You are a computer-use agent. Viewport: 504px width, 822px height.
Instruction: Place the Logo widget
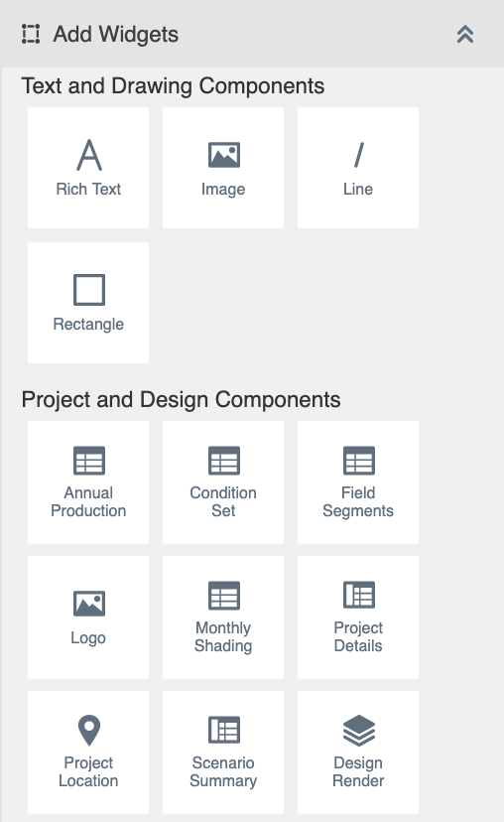pyautogui.click(x=88, y=617)
